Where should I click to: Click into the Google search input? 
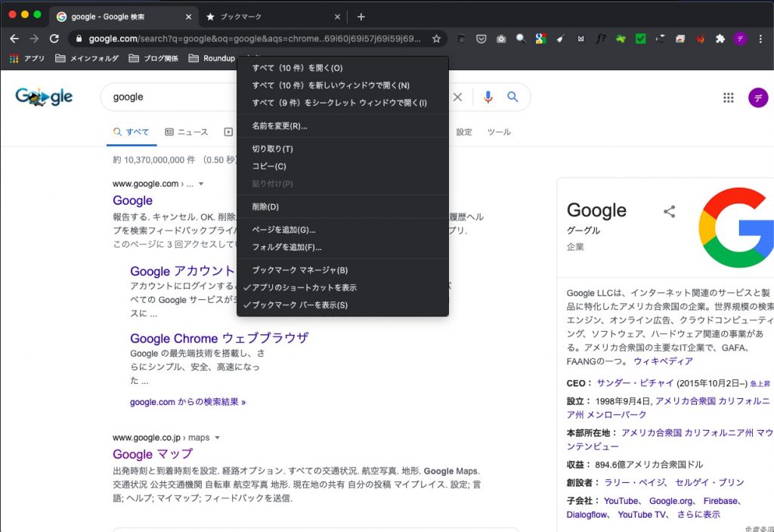pyautogui.click(x=173, y=97)
